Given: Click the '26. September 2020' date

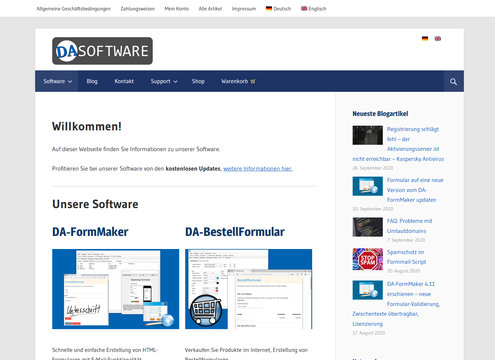Looking at the screenshot, I should pyautogui.click(x=373, y=168).
